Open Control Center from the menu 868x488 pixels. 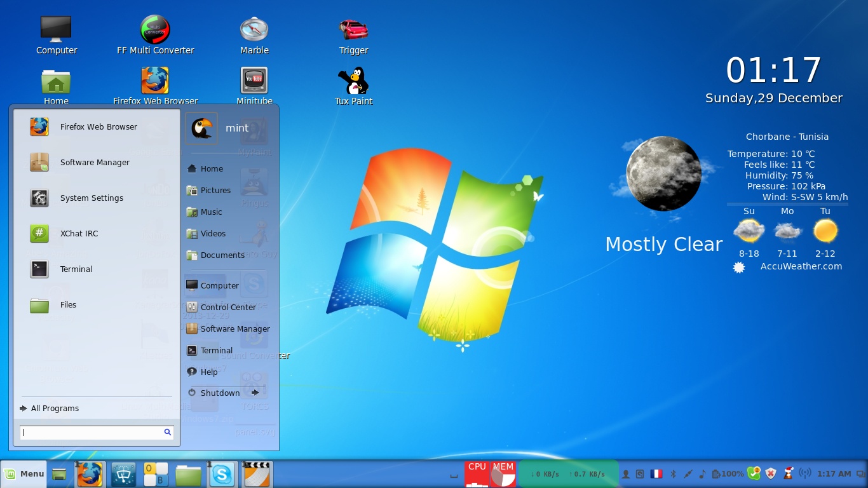(x=227, y=308)
